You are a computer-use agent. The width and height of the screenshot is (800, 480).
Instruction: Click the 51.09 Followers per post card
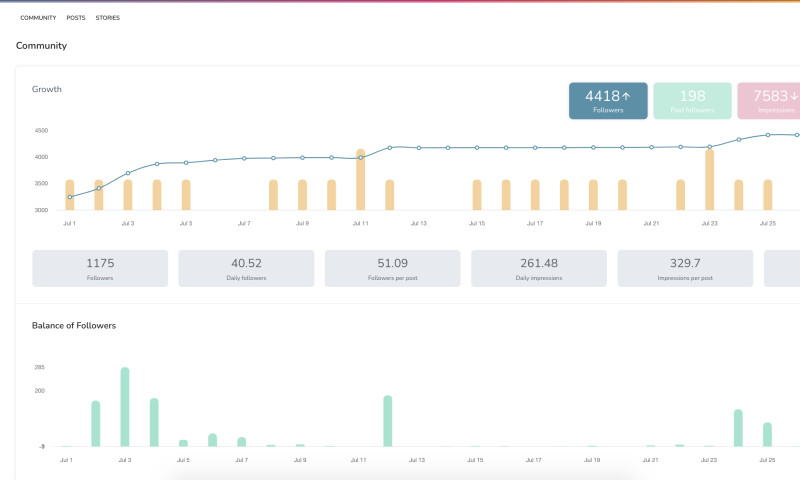(x=392, y=268)
